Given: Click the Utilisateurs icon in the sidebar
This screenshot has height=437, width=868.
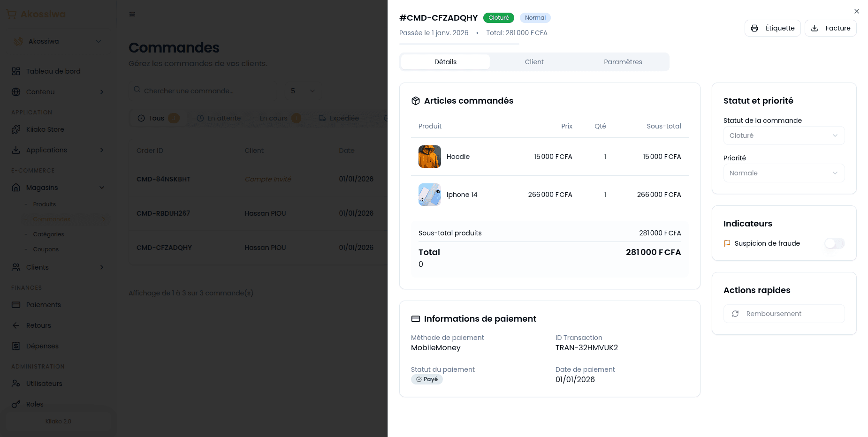Looking at the screenshot, I should coord(16,384).
